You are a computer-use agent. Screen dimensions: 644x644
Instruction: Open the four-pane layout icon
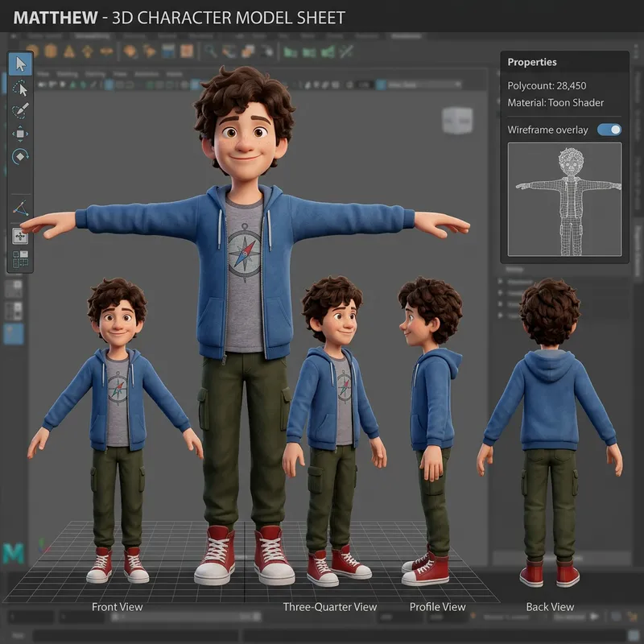click(20, 258)
